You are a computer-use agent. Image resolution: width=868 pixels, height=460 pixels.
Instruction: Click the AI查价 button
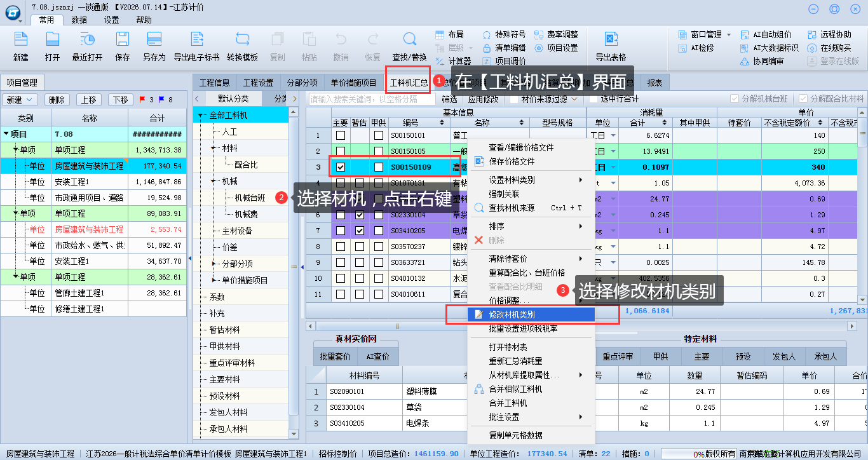tap(378, 356)
